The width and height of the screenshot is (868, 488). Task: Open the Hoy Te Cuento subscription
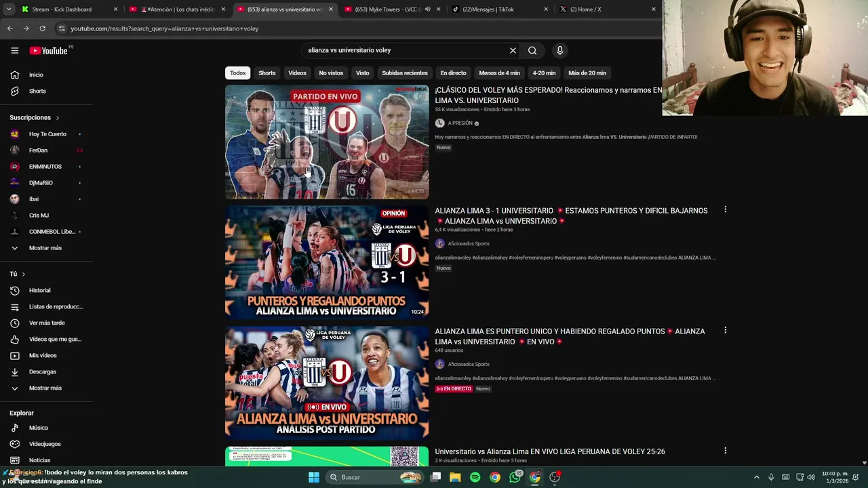pos(46,134)
